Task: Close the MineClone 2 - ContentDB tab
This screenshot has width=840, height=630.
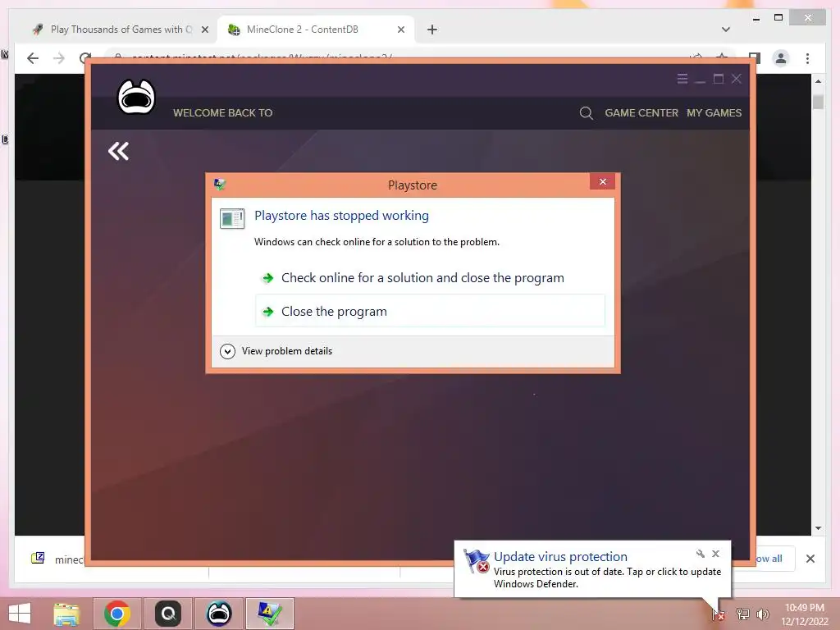Action: tap(400, 30)
